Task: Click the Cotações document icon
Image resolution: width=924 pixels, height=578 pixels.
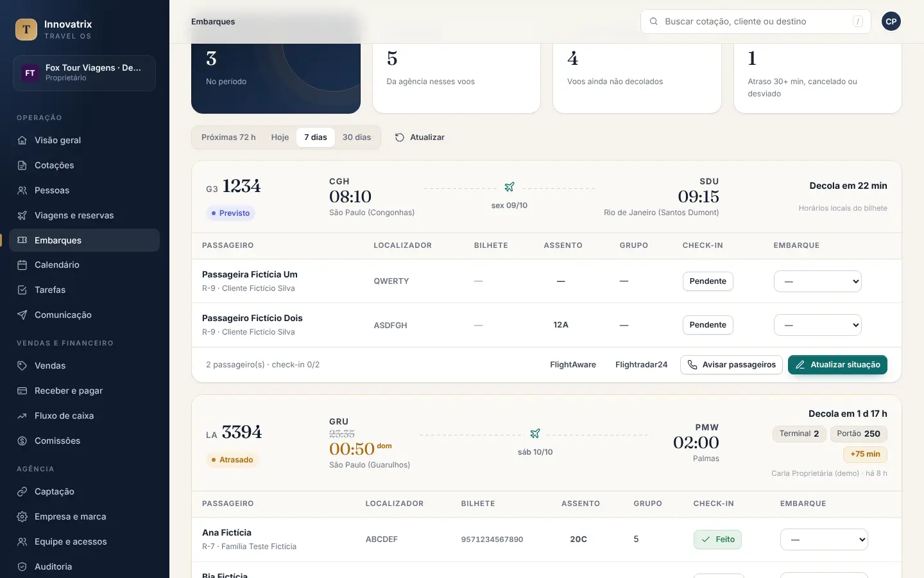Action: point(22,165)
